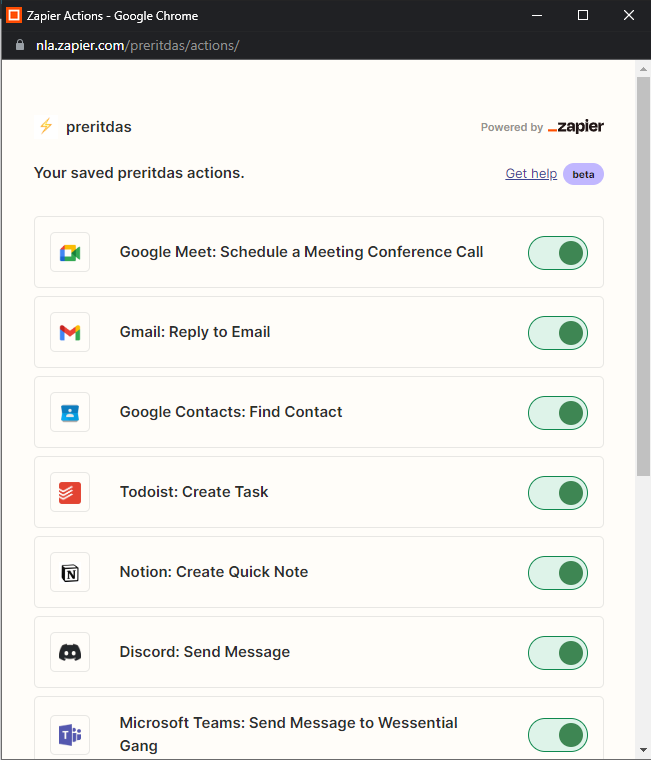Viewport: 651px width, 760px height.
Task: Click the lightning bolt icon beside preritdas
Action: [46, 126]
